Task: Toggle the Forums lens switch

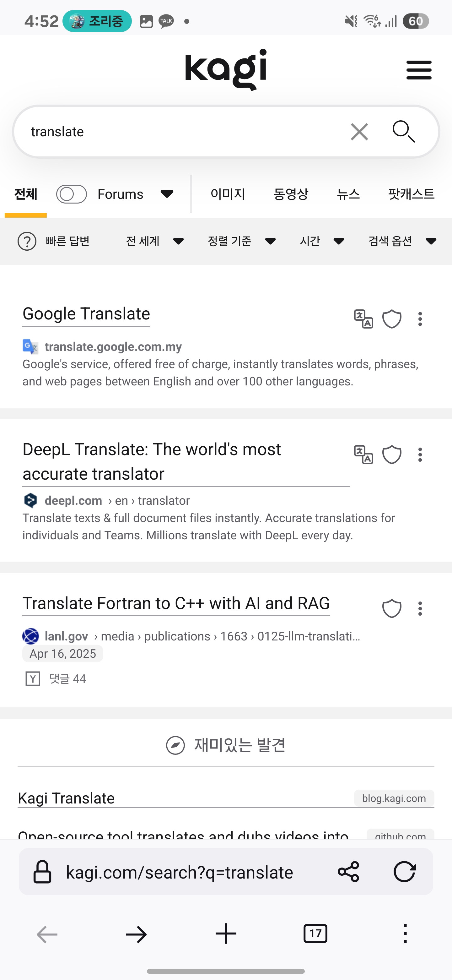Action: coord(72,194)
